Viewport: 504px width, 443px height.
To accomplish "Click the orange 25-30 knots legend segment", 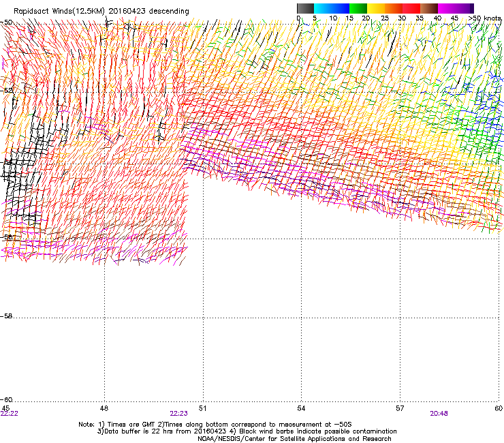I will click(394, 8).
